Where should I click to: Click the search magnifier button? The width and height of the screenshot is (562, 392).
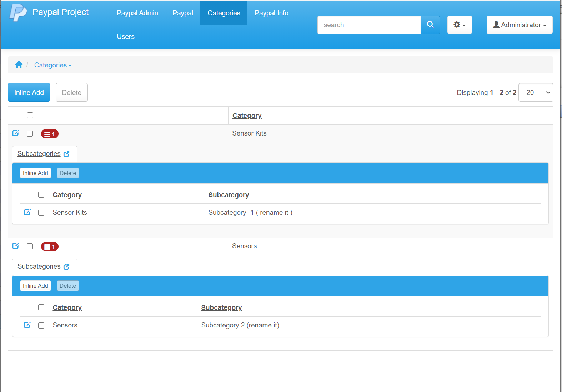[x=430, y=25]
